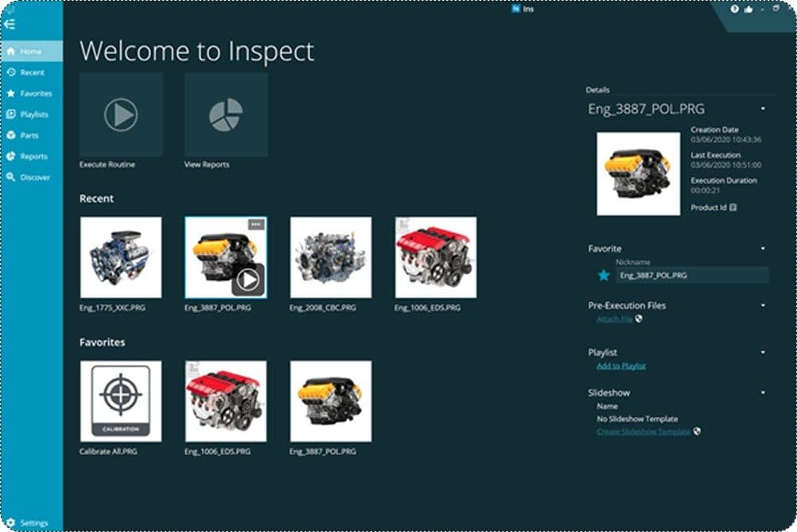Click the Execute Routine play icon tile
The width and height of the screenshot is (797, 532).
121,115
